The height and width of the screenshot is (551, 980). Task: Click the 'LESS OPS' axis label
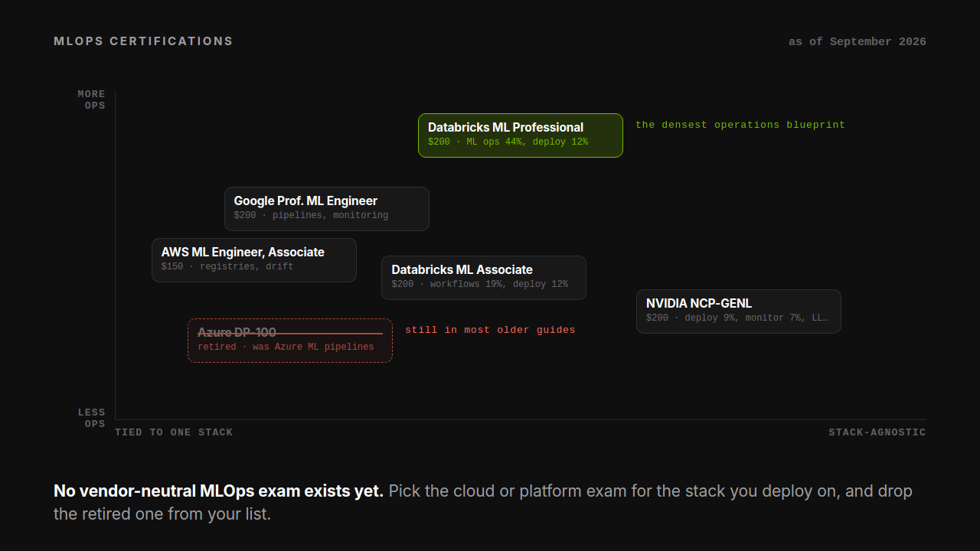pos(92,418)
